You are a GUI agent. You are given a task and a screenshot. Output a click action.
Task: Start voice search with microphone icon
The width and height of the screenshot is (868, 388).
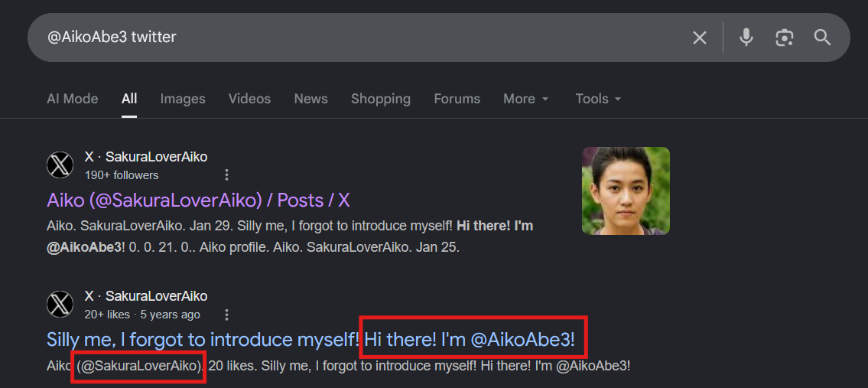pos(746,37)
